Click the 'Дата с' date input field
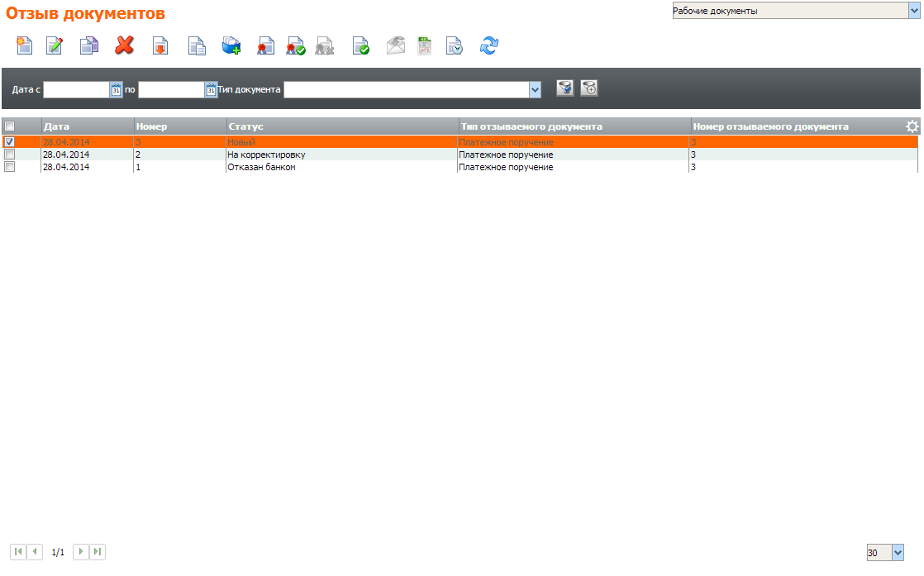This screenshot has width=924, height=576. [77, 89]
